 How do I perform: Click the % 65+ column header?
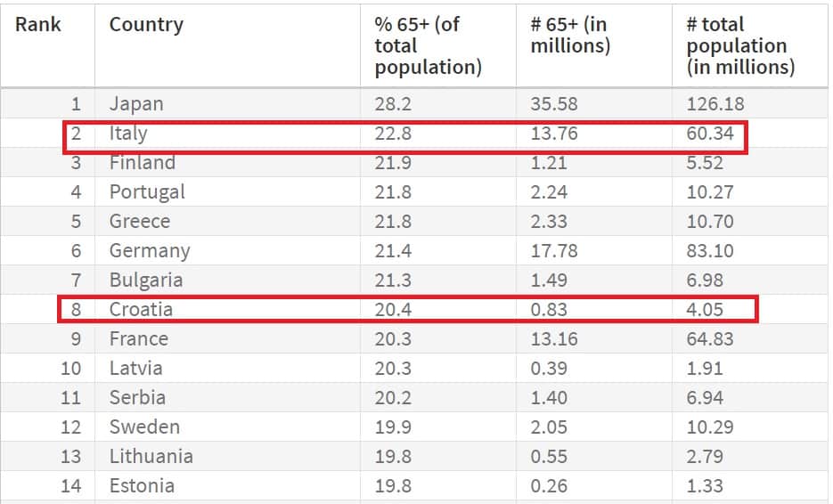pyautogui.click(x=428, y=45)
